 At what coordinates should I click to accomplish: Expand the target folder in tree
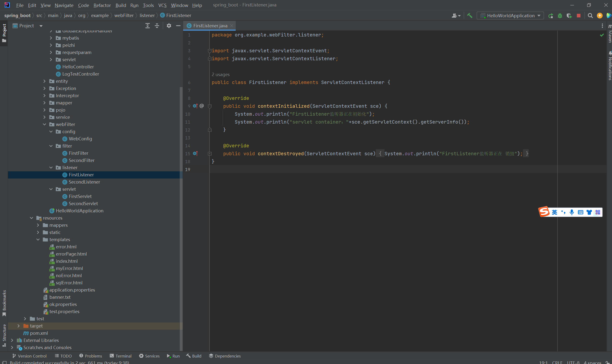(19, 326)
